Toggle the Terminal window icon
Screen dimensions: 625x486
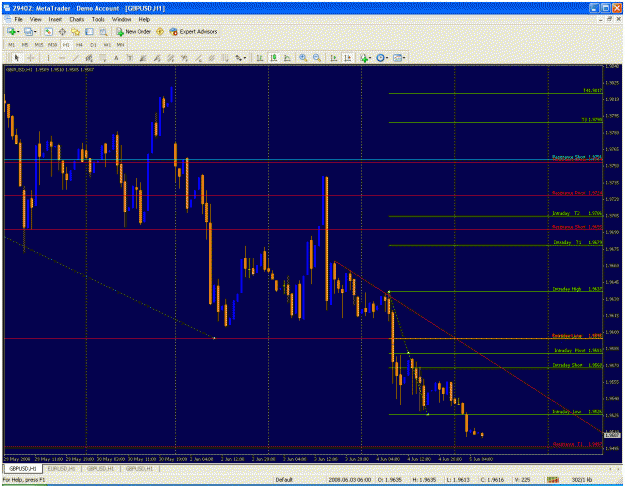click(x=89, y=31)
